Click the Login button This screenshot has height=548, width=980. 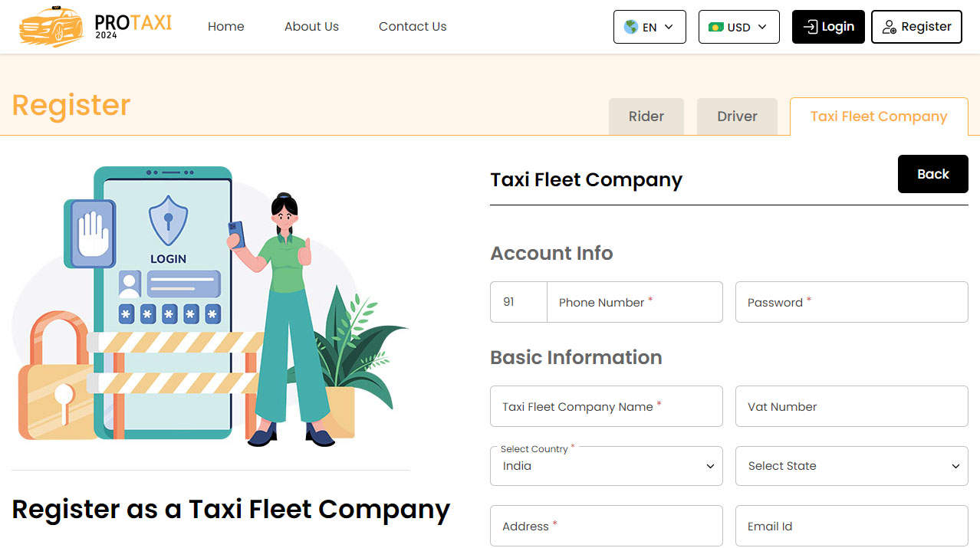[x=828, y=27]
